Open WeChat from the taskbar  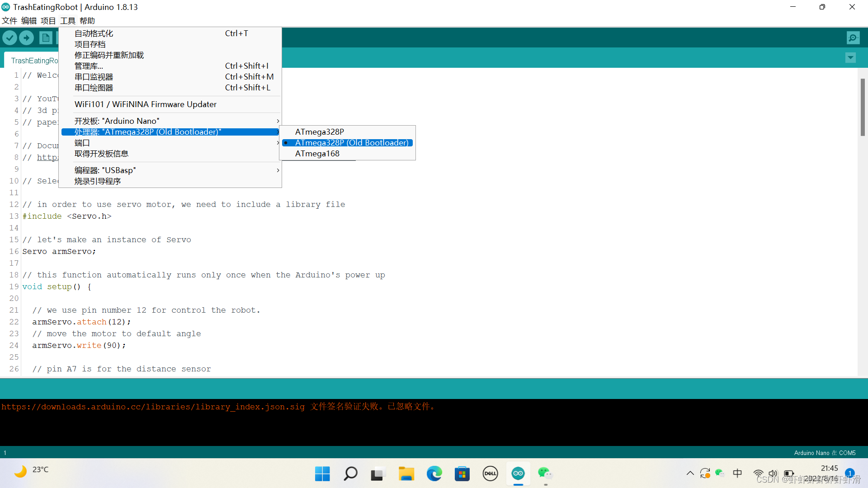tap(545, 474)
